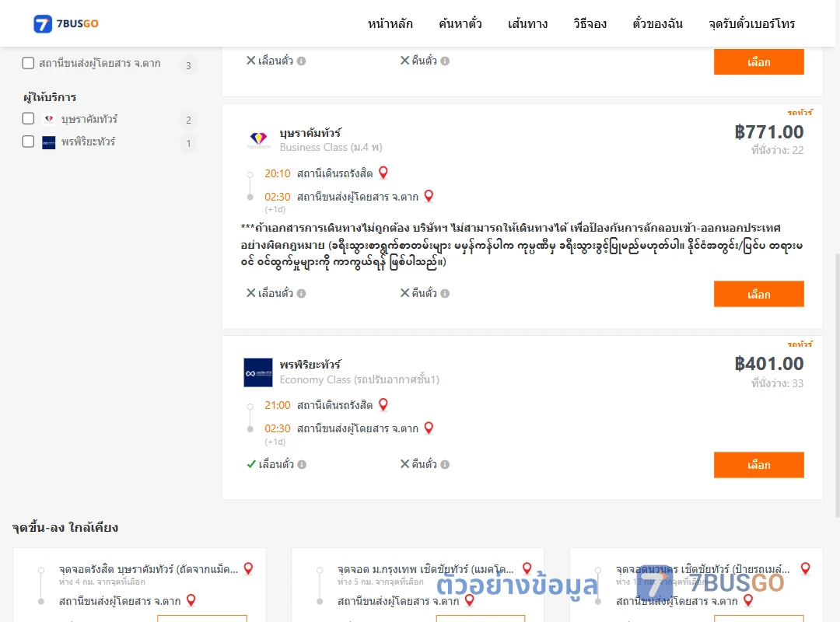Click the 7BUSGO logo in the header
Viewport: 840px width, 622px height.
[x=66, y=23]
